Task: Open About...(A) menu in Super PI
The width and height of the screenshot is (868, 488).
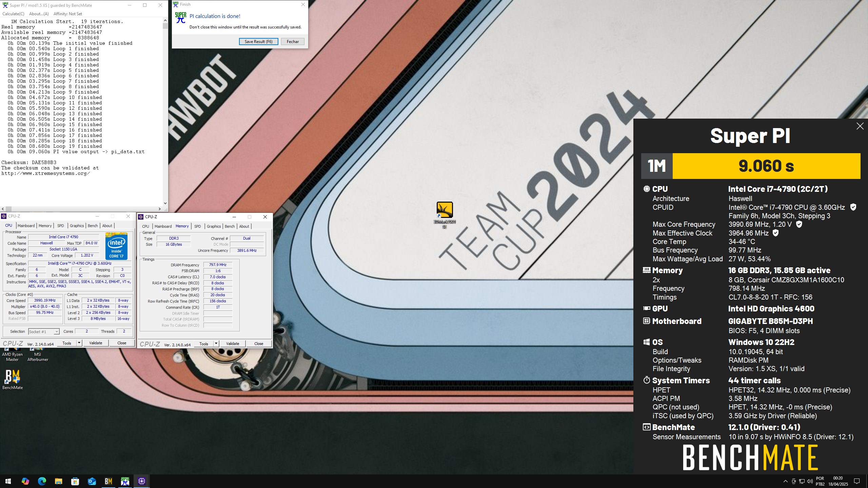Action: pos(39,14)
